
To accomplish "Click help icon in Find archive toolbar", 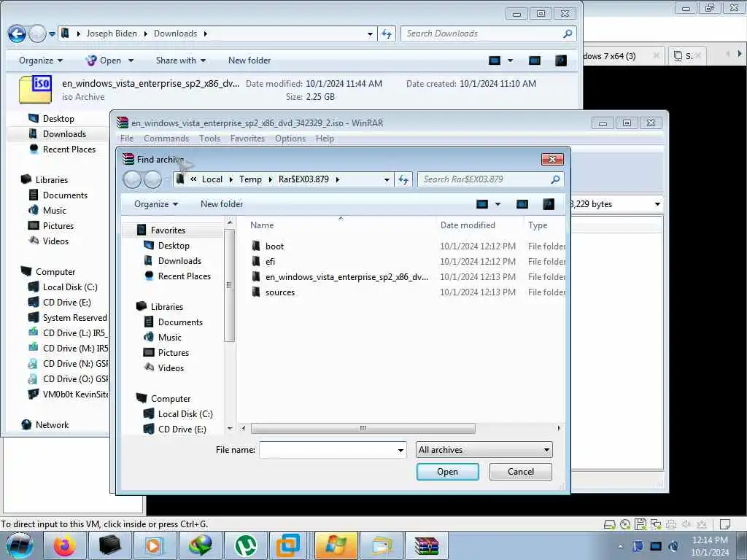I will click(x=549, y=204).
